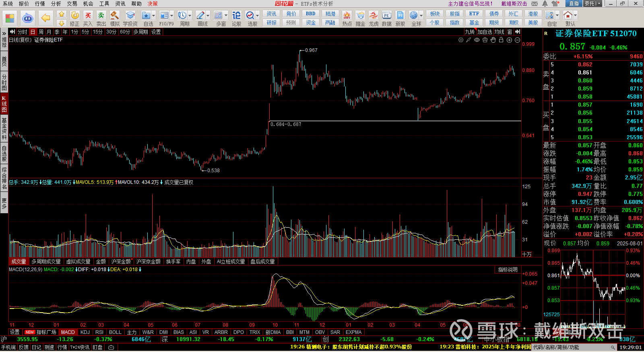Expand the 全球 dropdown arrow
644x352 pixels.
click(421, 16)
